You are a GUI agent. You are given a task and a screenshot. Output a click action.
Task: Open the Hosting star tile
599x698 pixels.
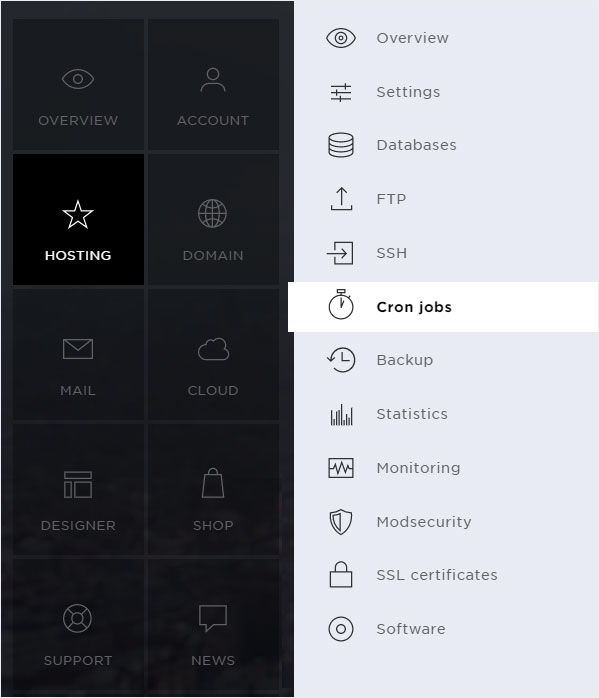[x=78, y=219]
